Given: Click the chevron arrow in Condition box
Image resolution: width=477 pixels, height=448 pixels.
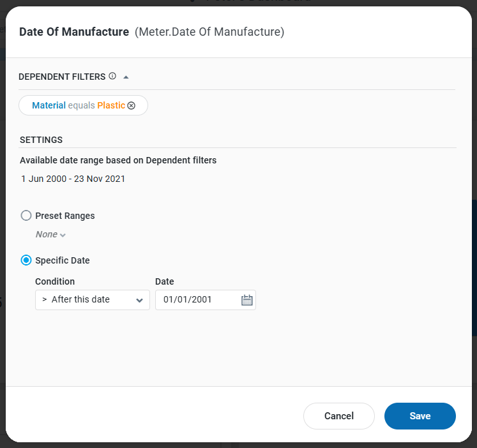Looking at the screenshot, I should tap(139, 301).
